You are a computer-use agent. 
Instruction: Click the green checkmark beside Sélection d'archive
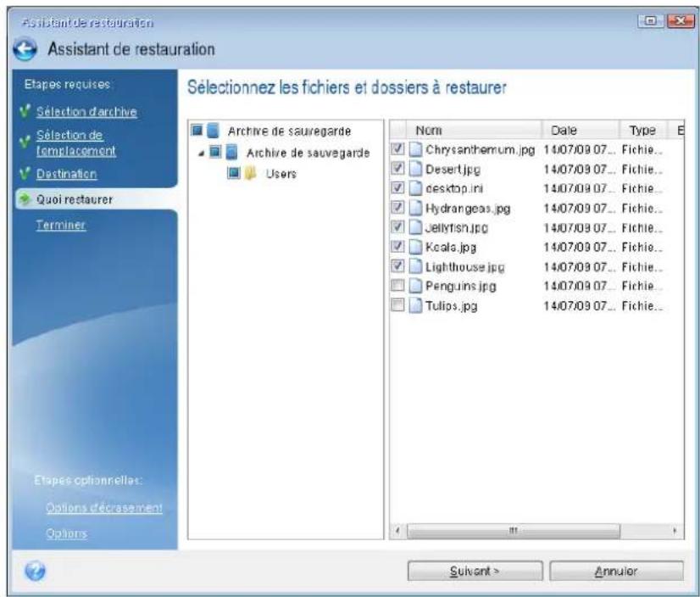(25, 111)
